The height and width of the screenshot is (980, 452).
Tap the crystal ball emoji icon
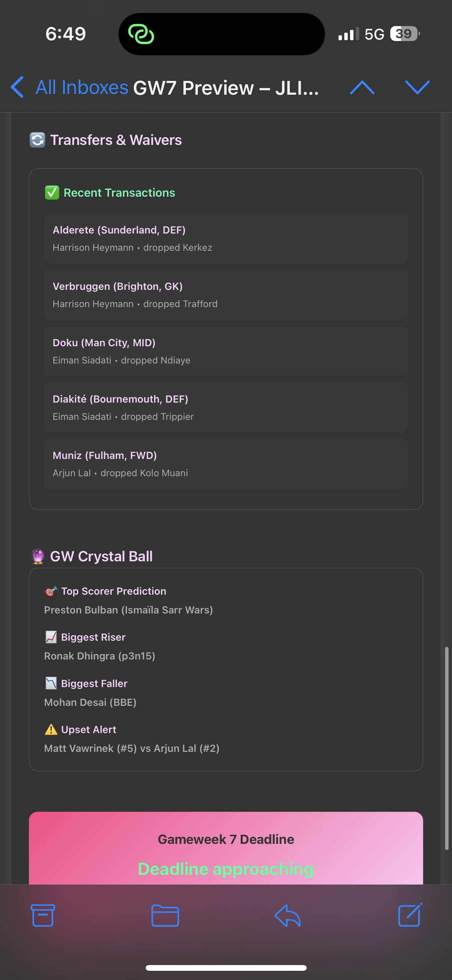[x=38, y=556]
